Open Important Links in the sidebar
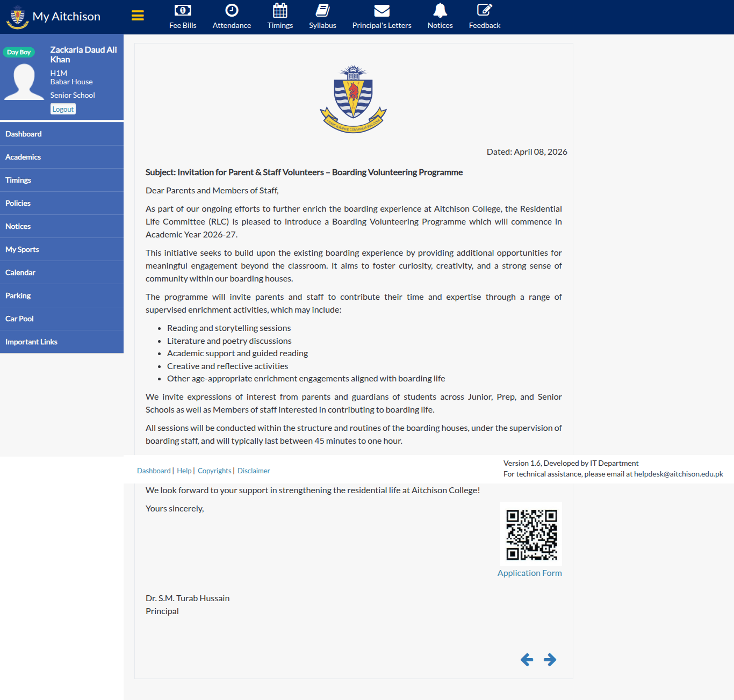The image size is (734, 700). point(62,342)
